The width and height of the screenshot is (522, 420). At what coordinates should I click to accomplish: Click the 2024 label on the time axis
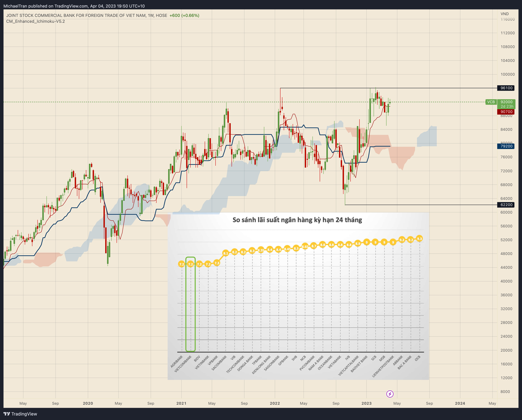[460, 403]
